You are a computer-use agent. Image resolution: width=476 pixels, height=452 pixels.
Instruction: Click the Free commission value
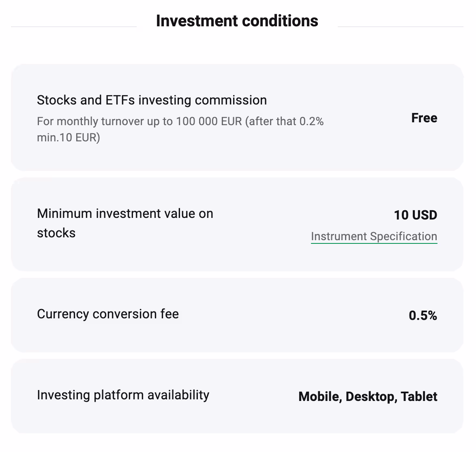pyautogui.click(x=424, y=118)
